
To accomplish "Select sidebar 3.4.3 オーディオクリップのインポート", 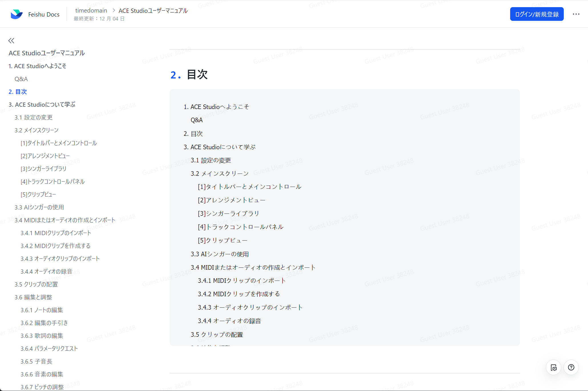I will click(x=60, y=259).
